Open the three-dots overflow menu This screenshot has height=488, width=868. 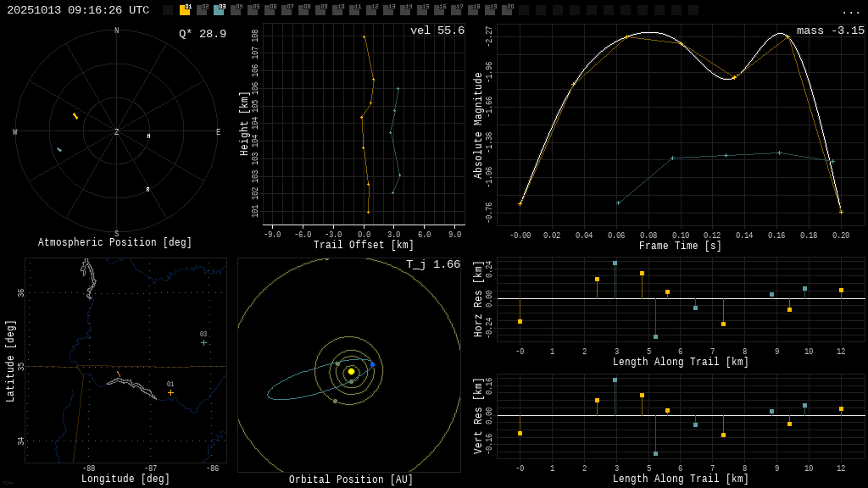(850, 11)
